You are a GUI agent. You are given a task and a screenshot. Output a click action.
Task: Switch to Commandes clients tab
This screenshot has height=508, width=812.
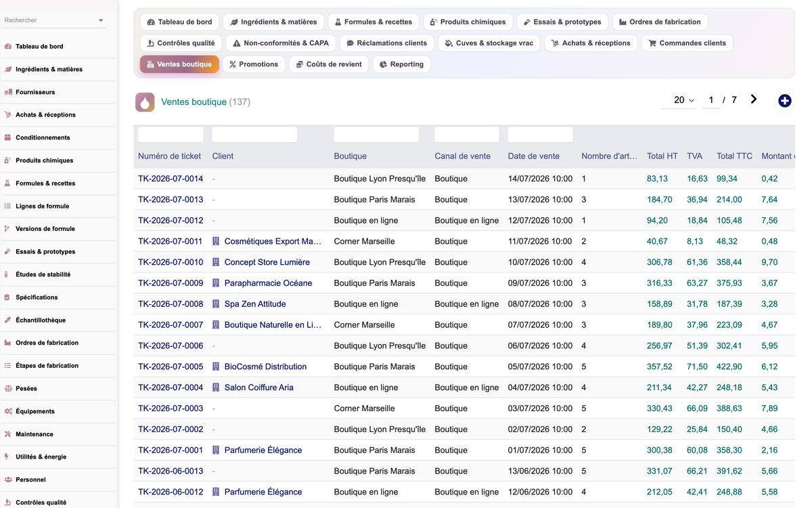[x=687, y=43]
